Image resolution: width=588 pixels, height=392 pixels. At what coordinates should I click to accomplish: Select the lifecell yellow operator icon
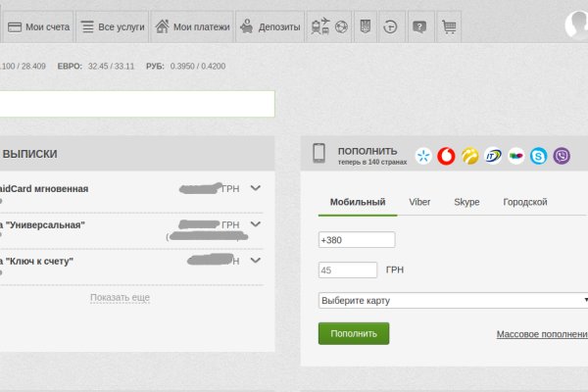coord(469,155)
